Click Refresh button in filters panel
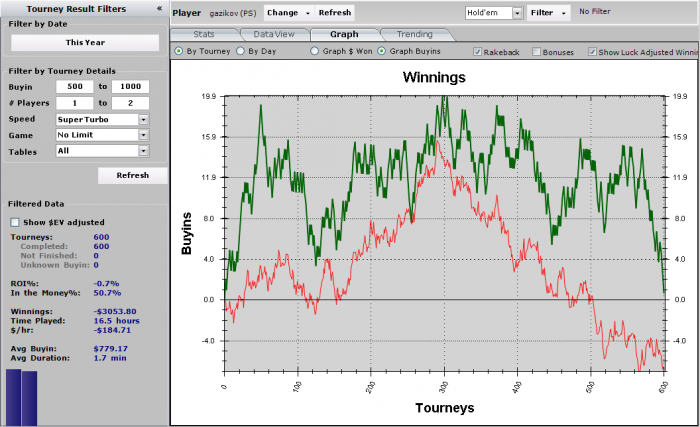This screenshot has width=700, height=427. [x=133, y=176]
